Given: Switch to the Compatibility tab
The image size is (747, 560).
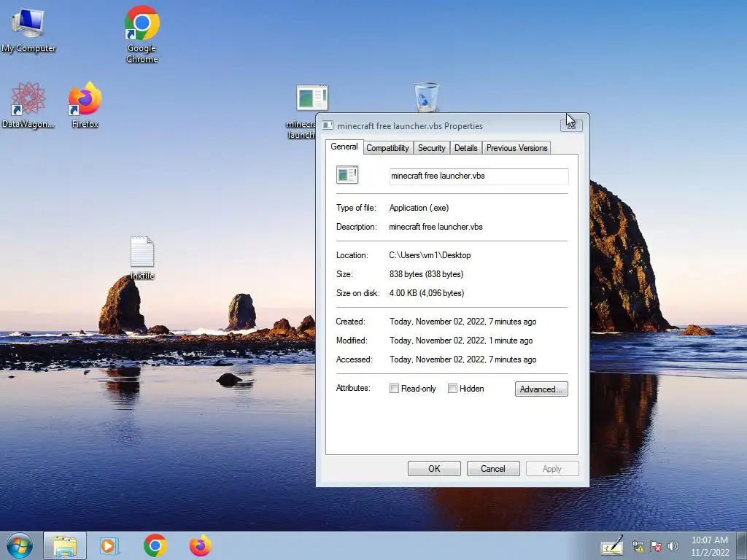Looking at the screenshot, I should [x=387, y=148].
